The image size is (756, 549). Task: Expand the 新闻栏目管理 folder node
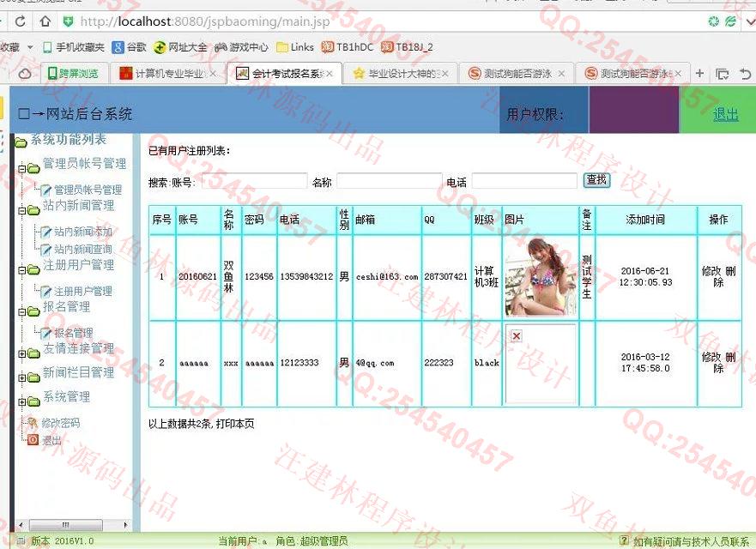point(21,378)
